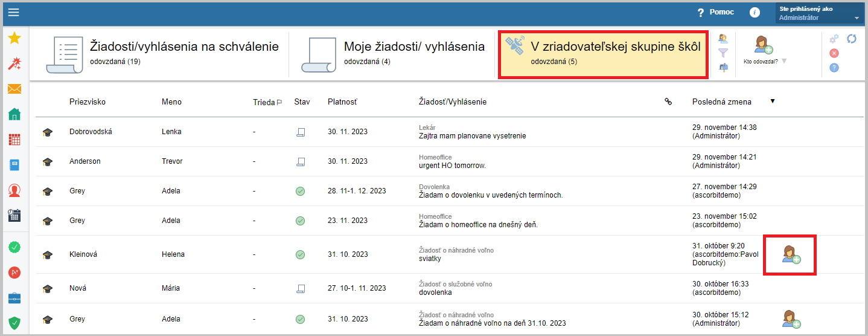Click the request text 'dovolenka'

(435, 292)
